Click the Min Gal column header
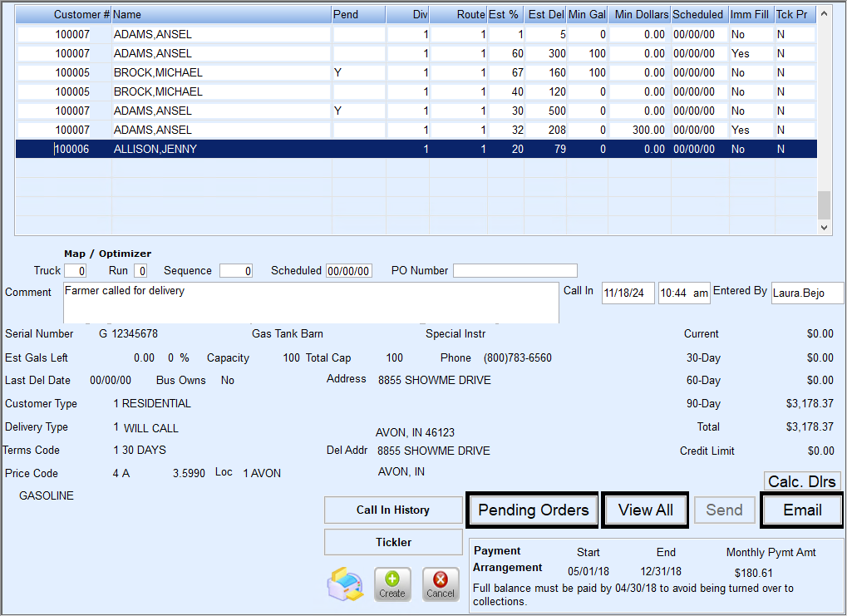847x616 pixels. (x=587, y=15)
